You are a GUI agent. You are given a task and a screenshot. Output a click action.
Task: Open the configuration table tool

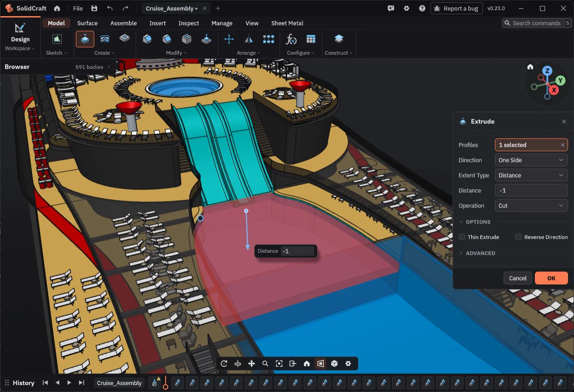coord(311,39)
